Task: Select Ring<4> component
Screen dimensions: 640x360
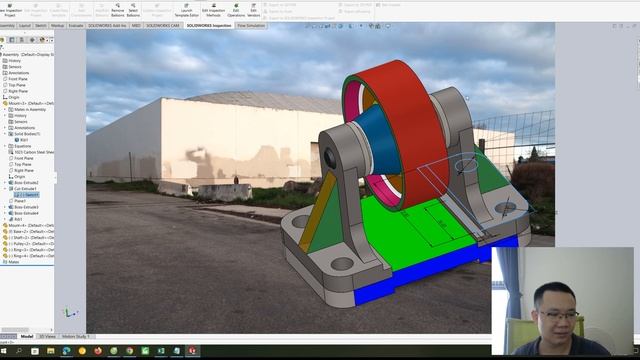Action: click(x=28, y=256)
